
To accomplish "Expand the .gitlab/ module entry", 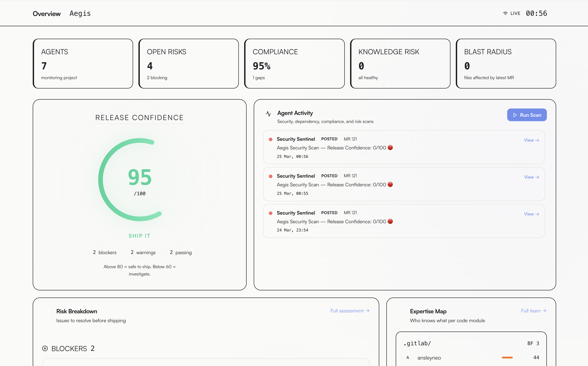I will [417, 343].
